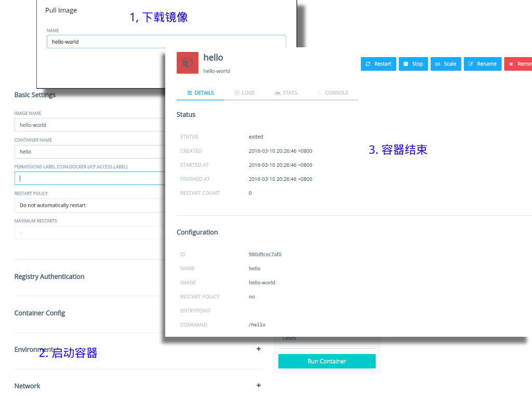Click the red hello container cube icon

coord(188,63)
